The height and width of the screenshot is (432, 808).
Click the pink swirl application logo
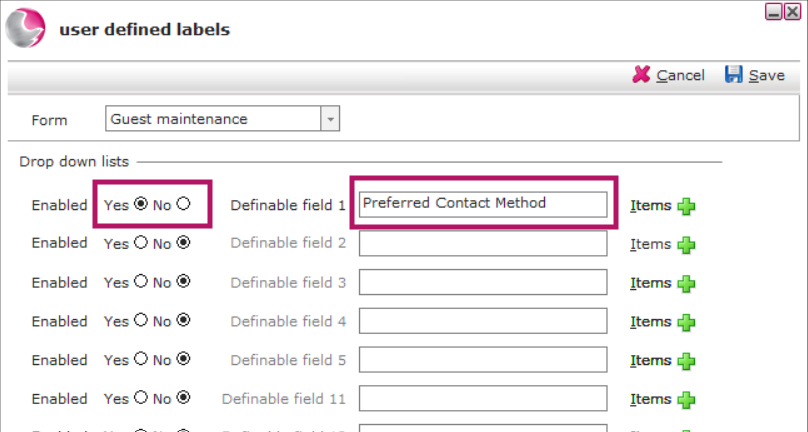click(x=25, y=28)
